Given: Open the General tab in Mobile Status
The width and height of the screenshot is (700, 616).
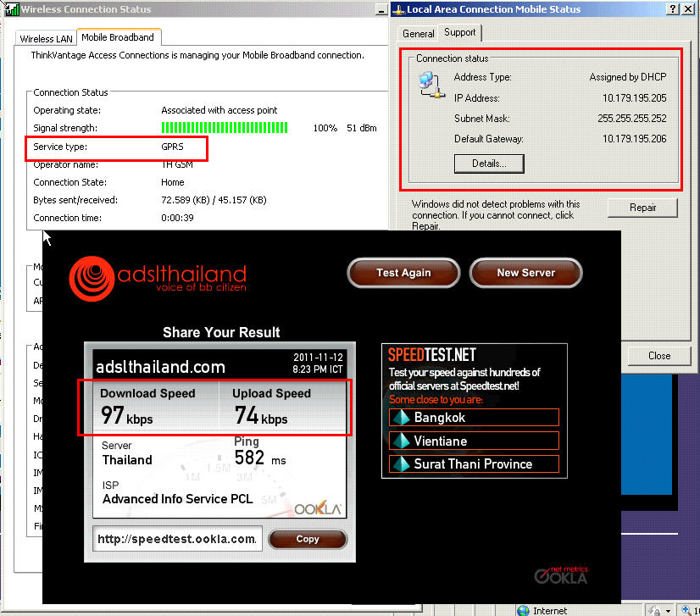Looking at the screenshot, I should click(419, 34).
